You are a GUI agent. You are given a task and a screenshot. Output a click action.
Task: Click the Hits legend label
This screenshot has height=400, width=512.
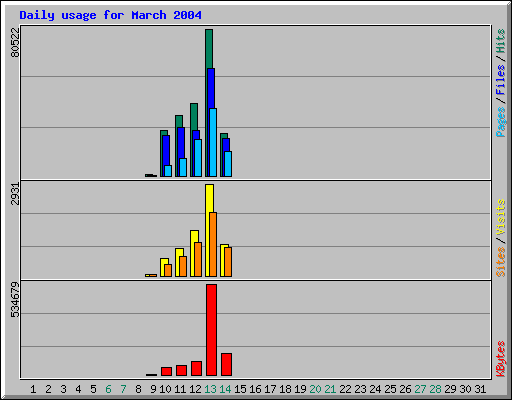[501, 41]
